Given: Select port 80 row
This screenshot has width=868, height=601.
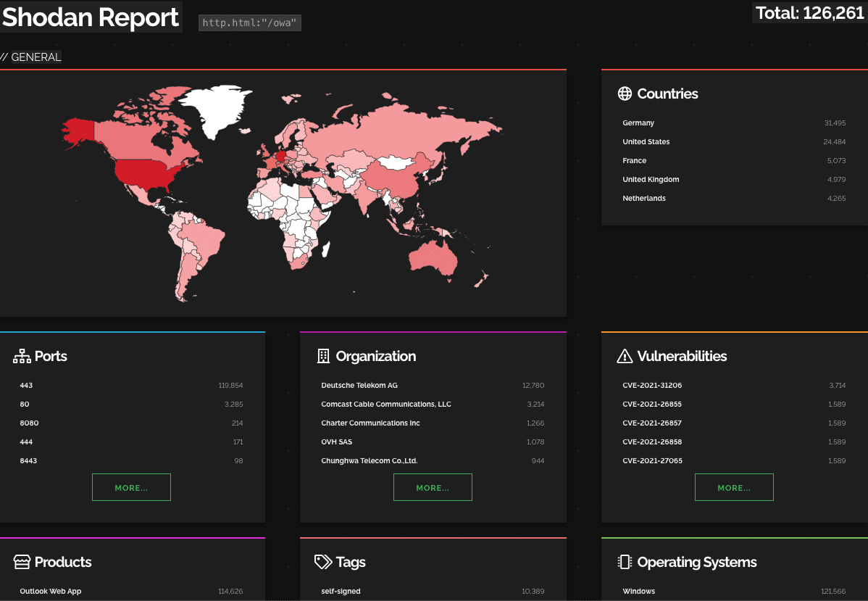Looking at the screenshot, I should pos(131,405).
